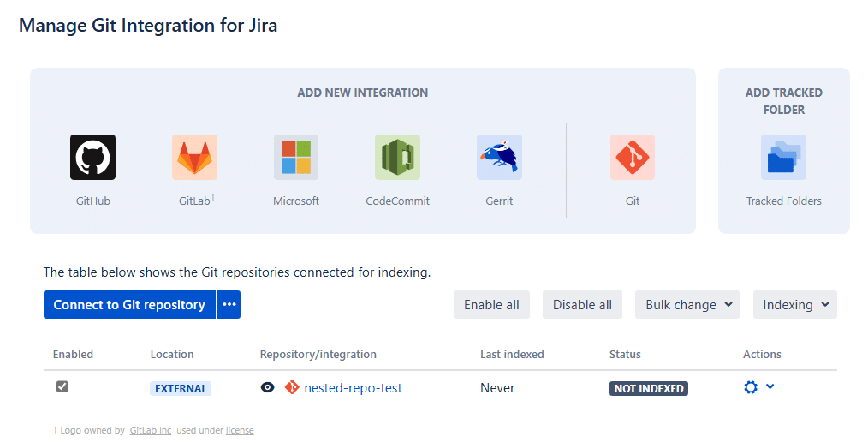Open the Tracked Folders icon
Viewport: 868px width, 443px height.
pos(783,158)
